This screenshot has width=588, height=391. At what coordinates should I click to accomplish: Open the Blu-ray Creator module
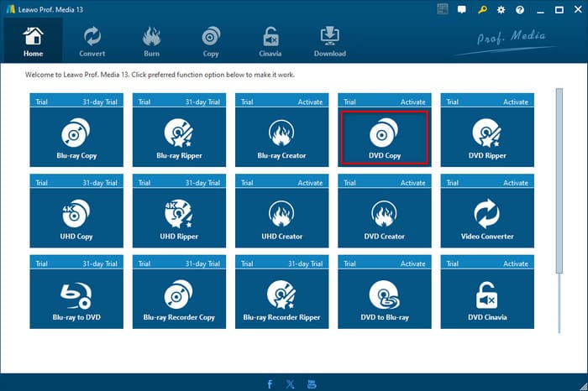coord(281,138)
